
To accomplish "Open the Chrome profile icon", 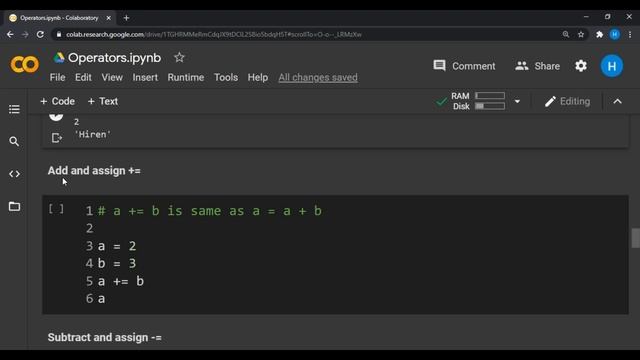I will click(x=615, y=34).
